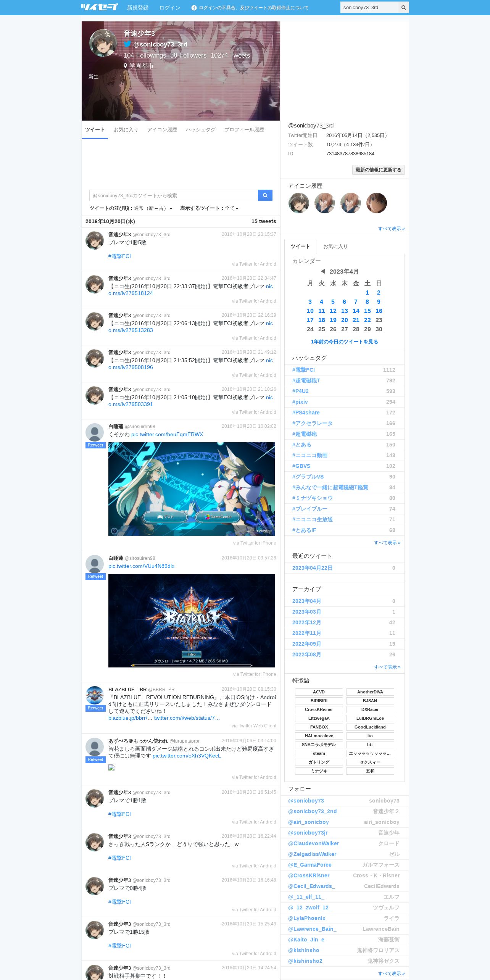Select sidebar ツイート tab
Viewport: 490px width, 980px height.
pos(300,247)
